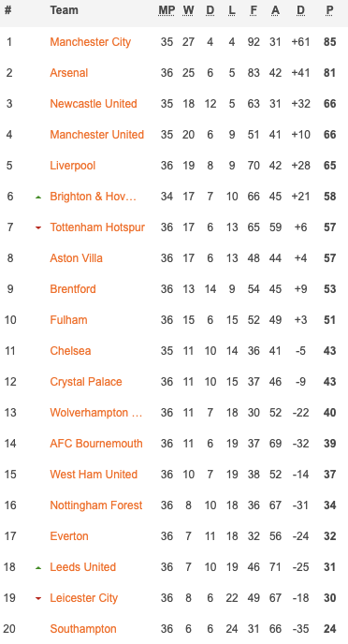Select Nottingham Forest team name
Screen dimensions: 348x644
(x=96, y=505)
